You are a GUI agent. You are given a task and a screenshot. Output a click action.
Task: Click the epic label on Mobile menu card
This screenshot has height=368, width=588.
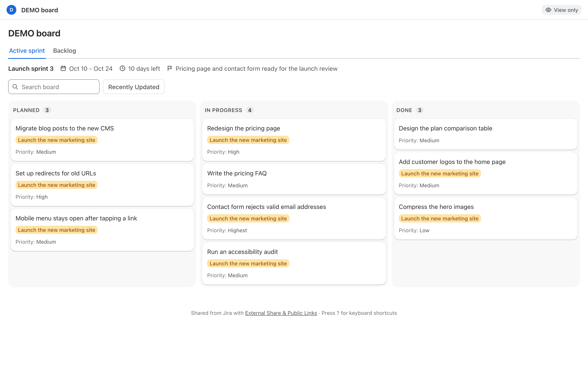pyautogui.click(x=57, y=230)
